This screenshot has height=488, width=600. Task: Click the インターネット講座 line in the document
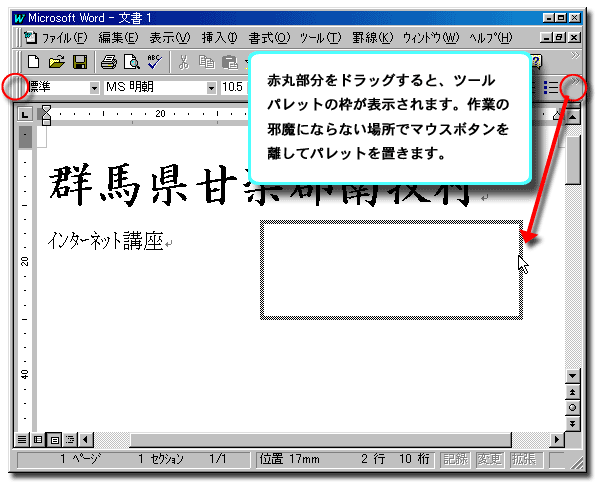click(x=106, y=241)
